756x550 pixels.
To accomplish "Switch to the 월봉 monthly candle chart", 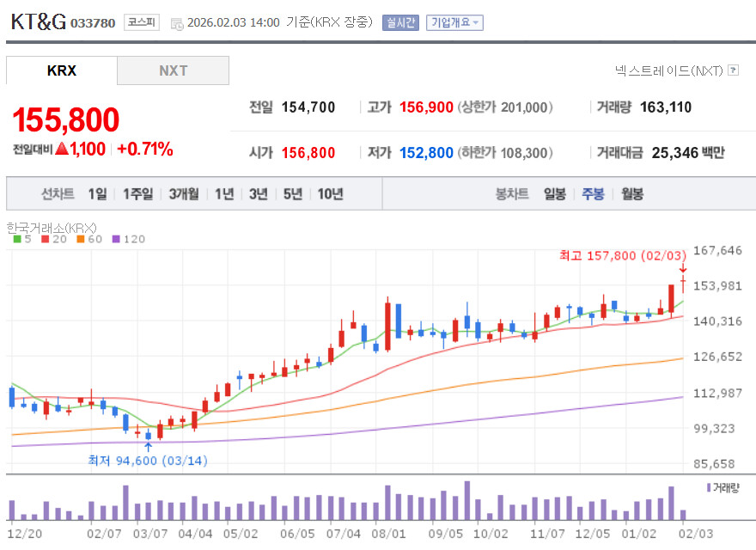I will [x=632, y=194].
